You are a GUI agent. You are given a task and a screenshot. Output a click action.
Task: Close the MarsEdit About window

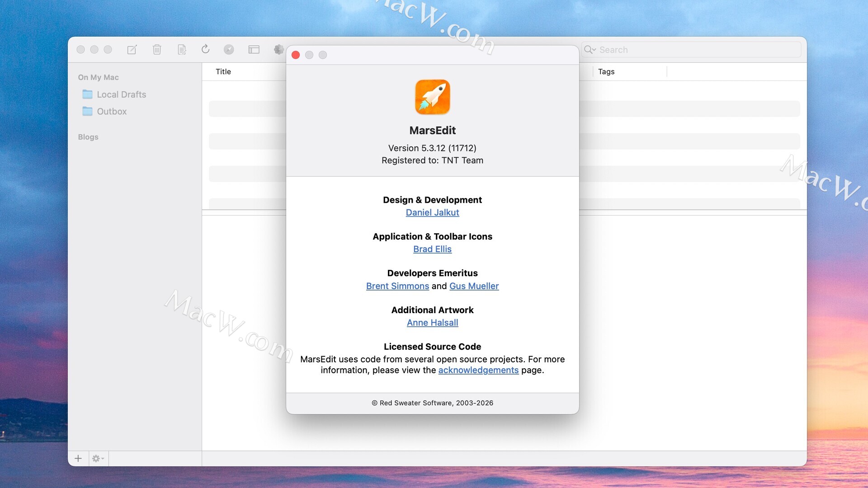(296, 55)
